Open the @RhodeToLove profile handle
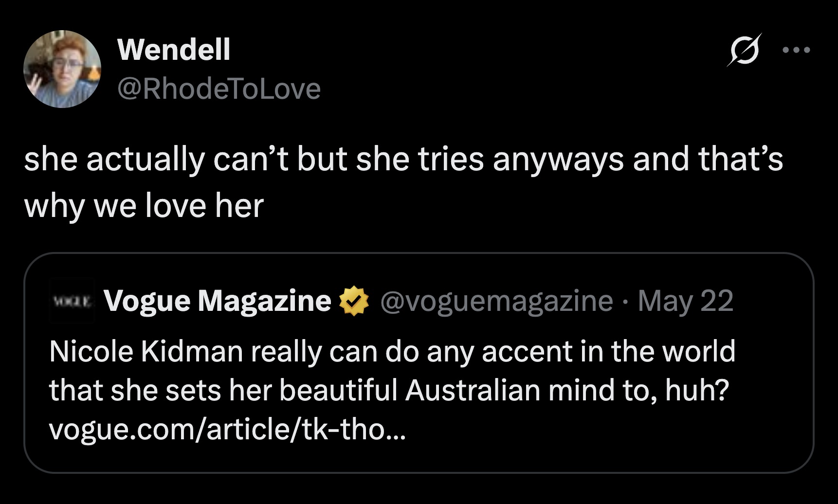838x504 pixels. click(218, 89)
